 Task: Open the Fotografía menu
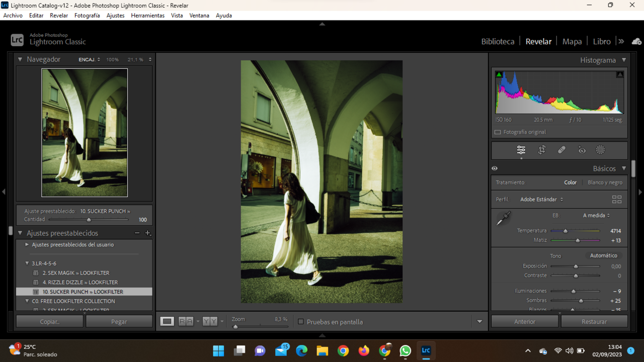(87, 16)
